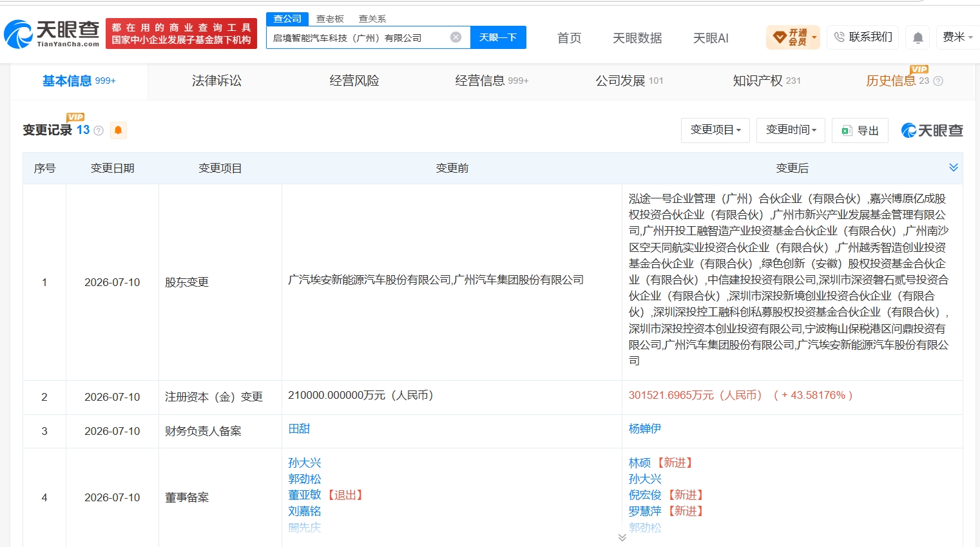Expand table with double chevron in header
Screen dimensions: 980x547
(x=954, y=168)
